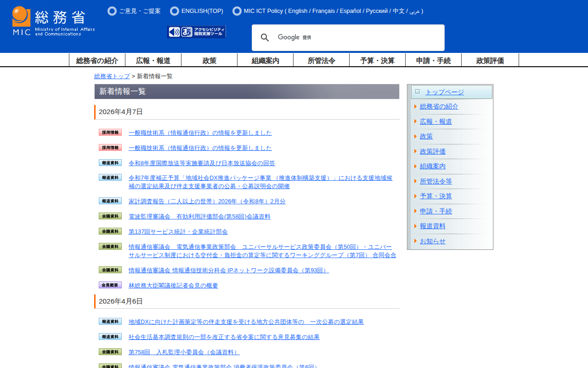Image resolution: width=588 pixels, height=368 pixels.
Task: Click the first 採用情報 red tag
Action: pyautogui.click(x=110, y=132)
